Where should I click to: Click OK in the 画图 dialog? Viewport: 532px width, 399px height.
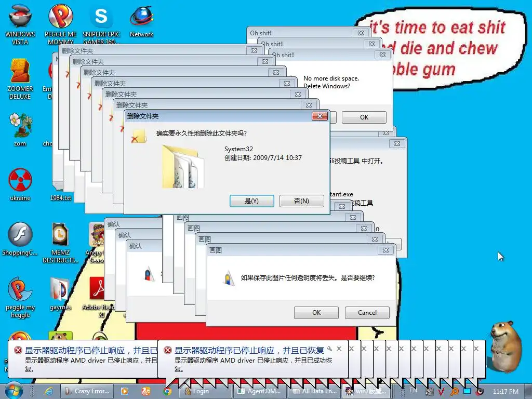(x=316, y=312)
